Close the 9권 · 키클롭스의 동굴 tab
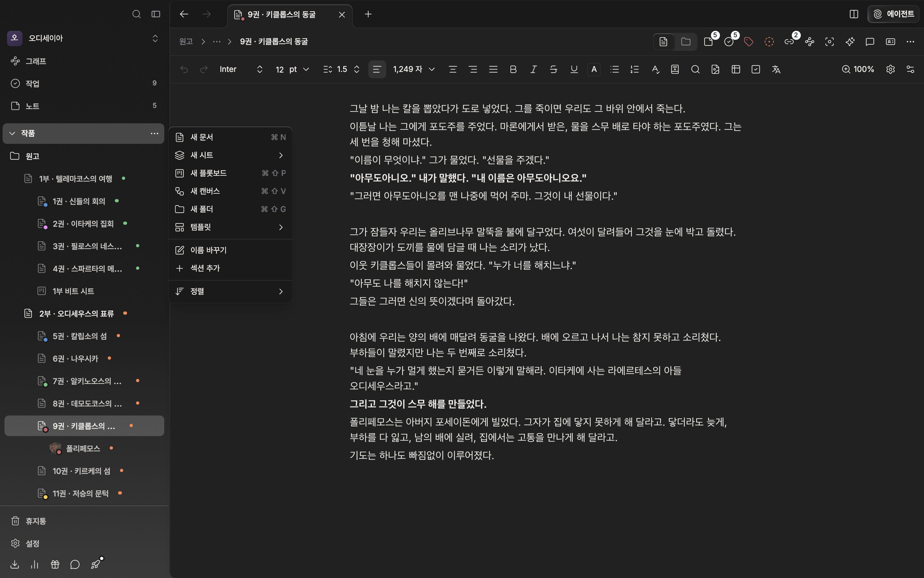Screen dimensions: 924x578 (x=342, y=14)
